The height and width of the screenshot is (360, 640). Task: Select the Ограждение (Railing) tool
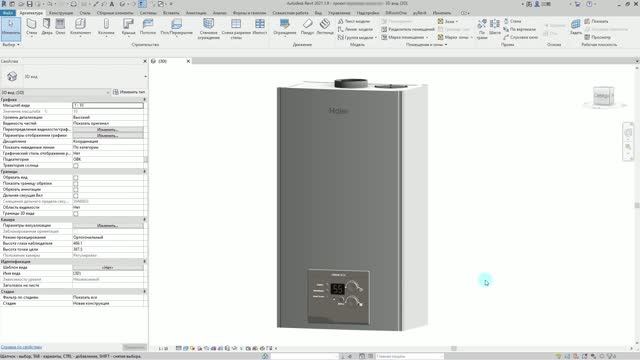coord(284,27)
